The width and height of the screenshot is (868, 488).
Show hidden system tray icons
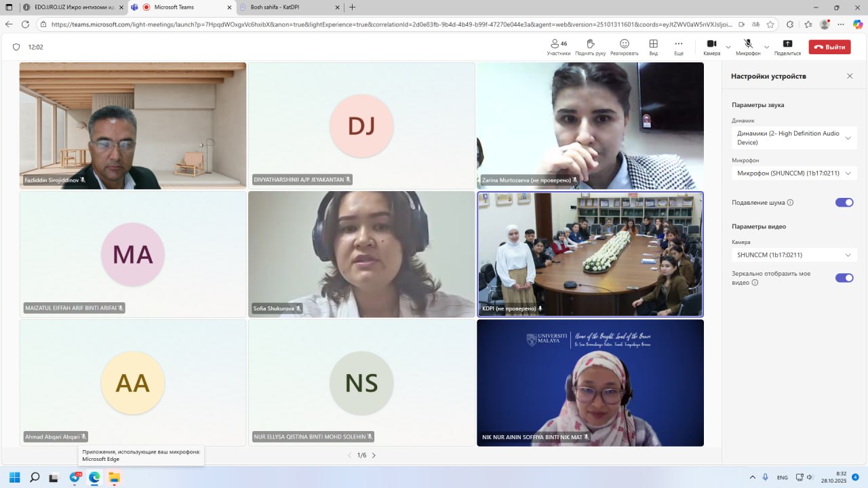[x=752, y=477]
